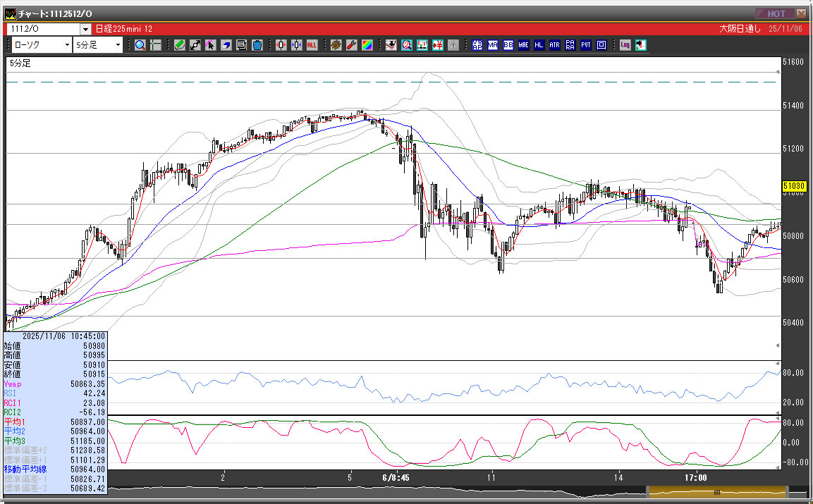The width and height of the screenshot is (813, 504).
Task: Toggle the ATR indicator button
Action: pos(554,45)
